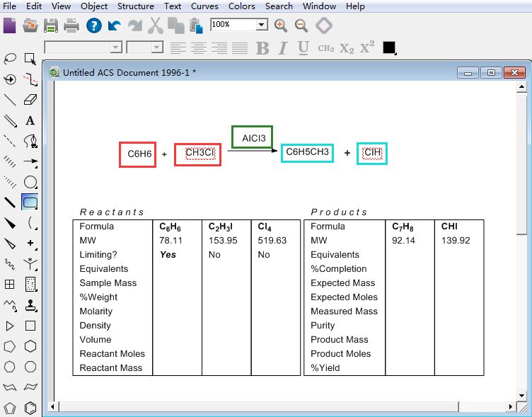Expand the font size dropdown
The height and width of the screenshot is (417, 532).
[157, 47]
